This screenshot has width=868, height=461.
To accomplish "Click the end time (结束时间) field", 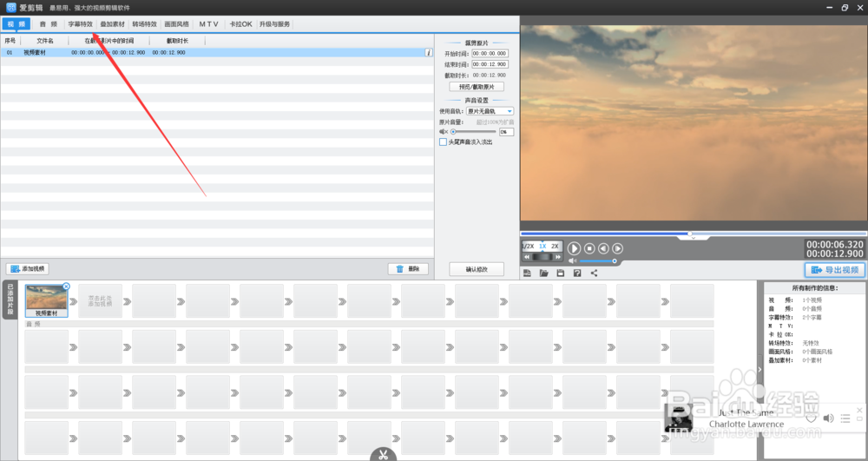I will click(x=490, y=64).
